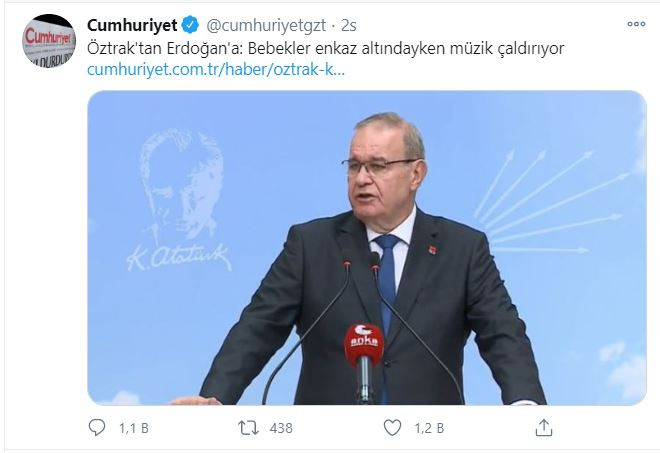This screenshot has height=453, width=660.
Task: Click the red lapel pin on the suit
Action: [x=433, y=250]
